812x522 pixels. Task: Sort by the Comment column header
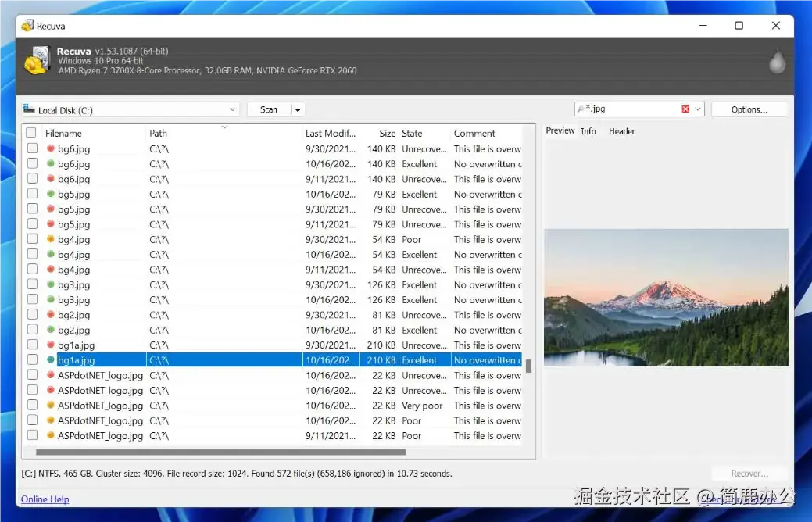[486, 133]
